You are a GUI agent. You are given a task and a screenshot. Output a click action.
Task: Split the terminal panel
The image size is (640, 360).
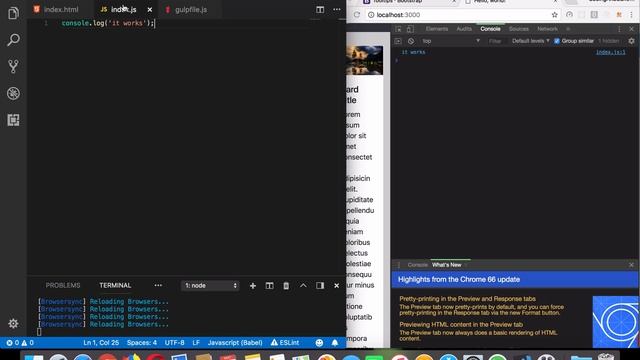pyautogui.click(x=269, y=286)
